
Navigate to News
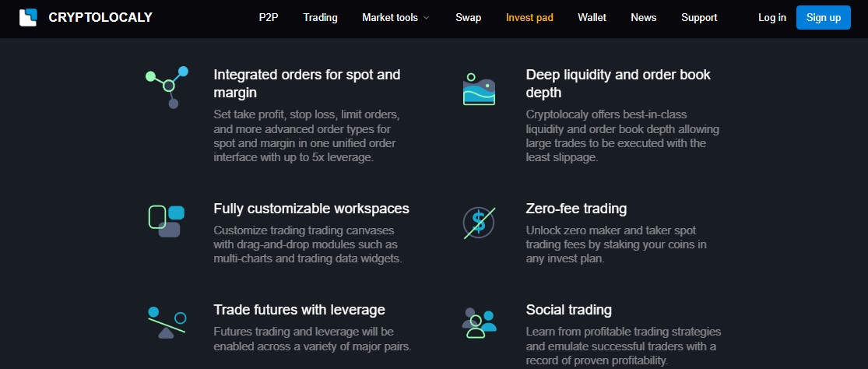pyautogui.click(x=643, y=17)
